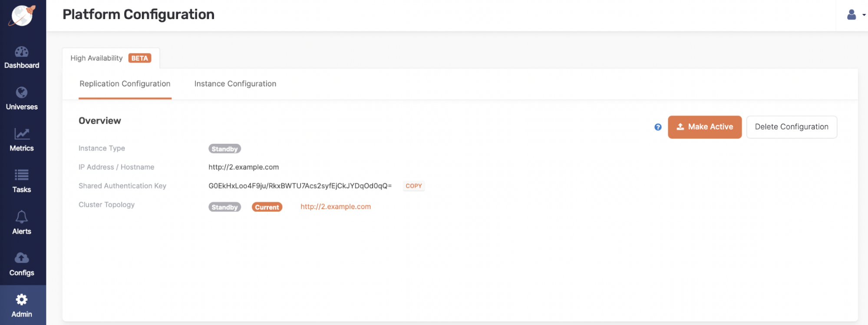Click the Standby badge beside Instance Type
This screenshot has width=868, height=325.
(x=224, y=149)
